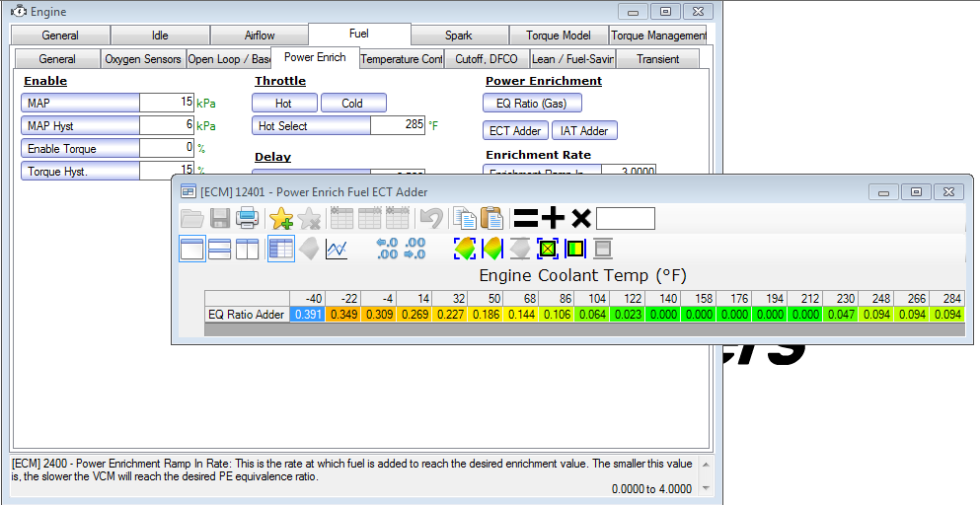Click the MAP Hyst value field
The width and height of the screenshot is (980, 505).
click(x=167, y=125)
